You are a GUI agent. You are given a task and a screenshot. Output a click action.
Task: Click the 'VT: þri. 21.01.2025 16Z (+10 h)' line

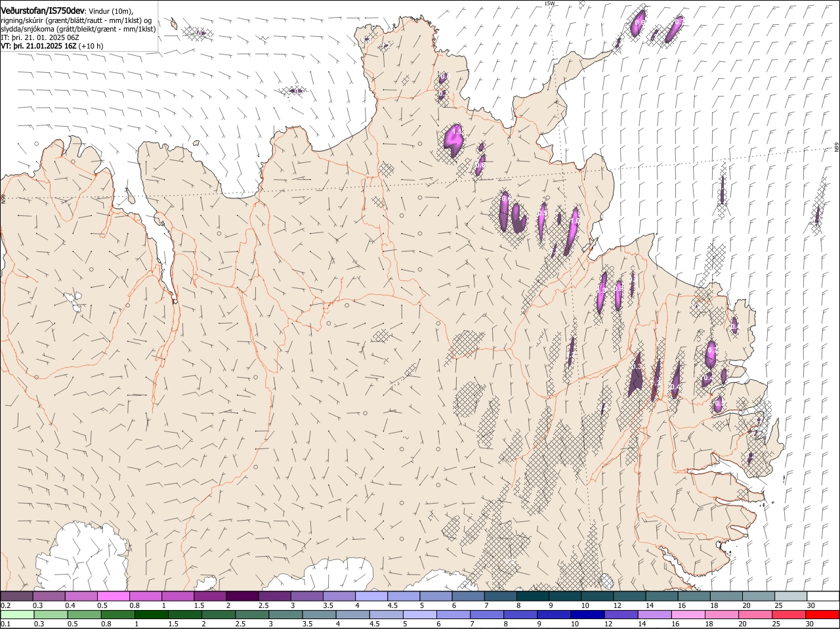pos(52,46)
